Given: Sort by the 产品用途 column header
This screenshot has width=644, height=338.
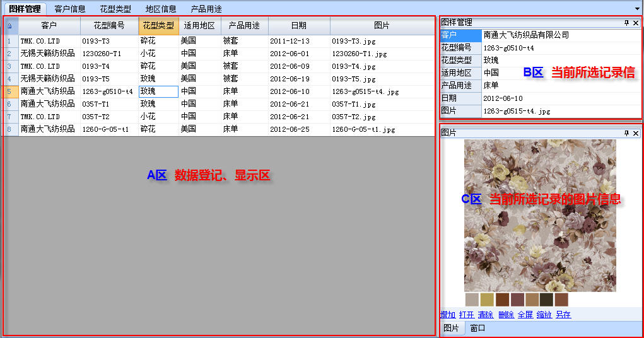Looking at the screenshot, I should tap(244, 26).
